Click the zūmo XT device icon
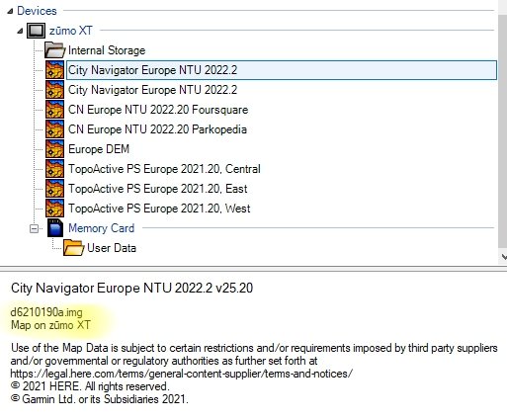 coord(36,31)
